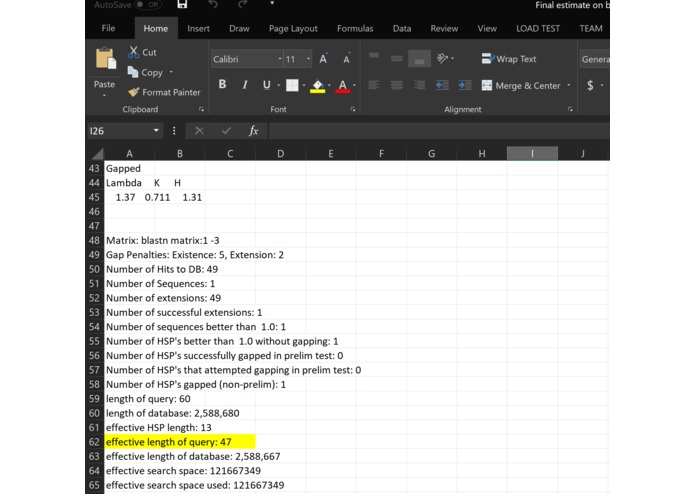Bottom align cell content

[419, 58]
